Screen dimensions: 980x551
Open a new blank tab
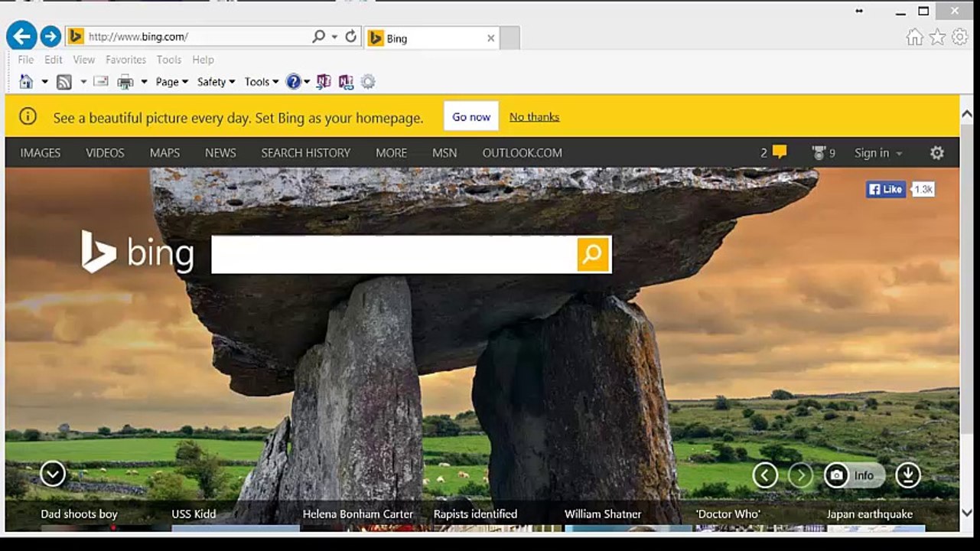click(x=510, y=38)
